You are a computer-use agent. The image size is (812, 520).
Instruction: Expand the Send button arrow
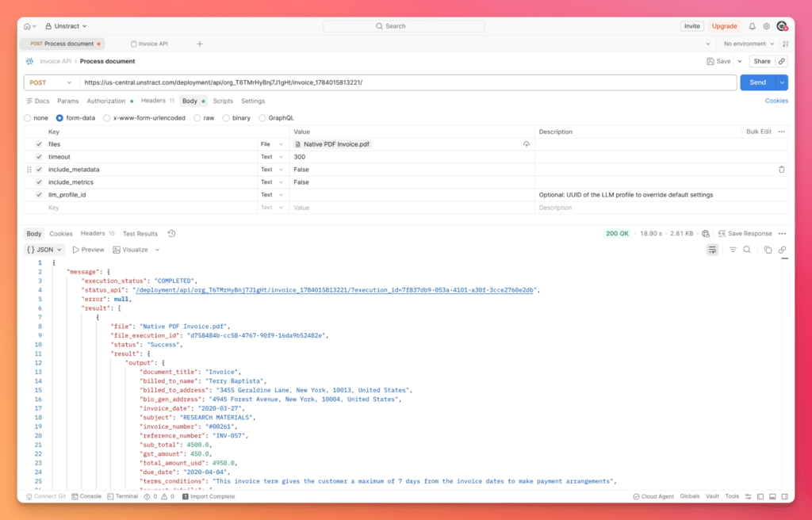point(782,82)
